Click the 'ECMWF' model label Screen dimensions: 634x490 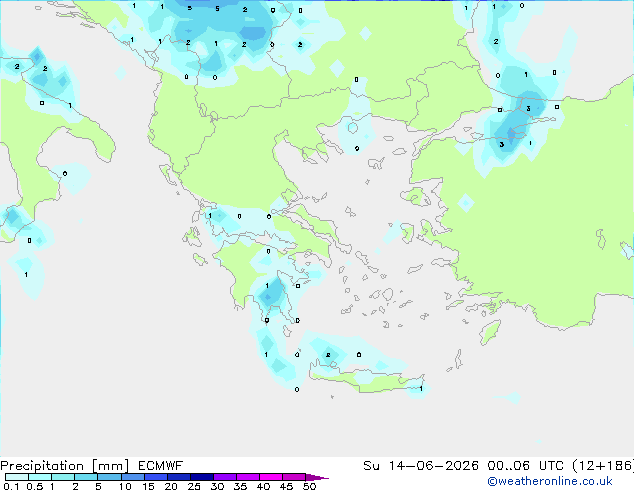point(161,466)
